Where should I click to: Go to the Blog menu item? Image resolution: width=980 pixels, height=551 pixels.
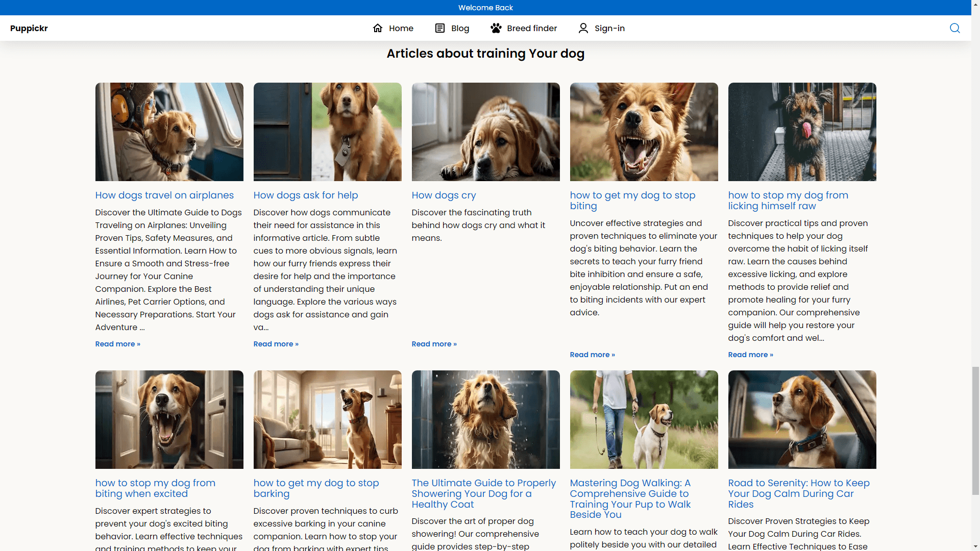coord(460,28)
